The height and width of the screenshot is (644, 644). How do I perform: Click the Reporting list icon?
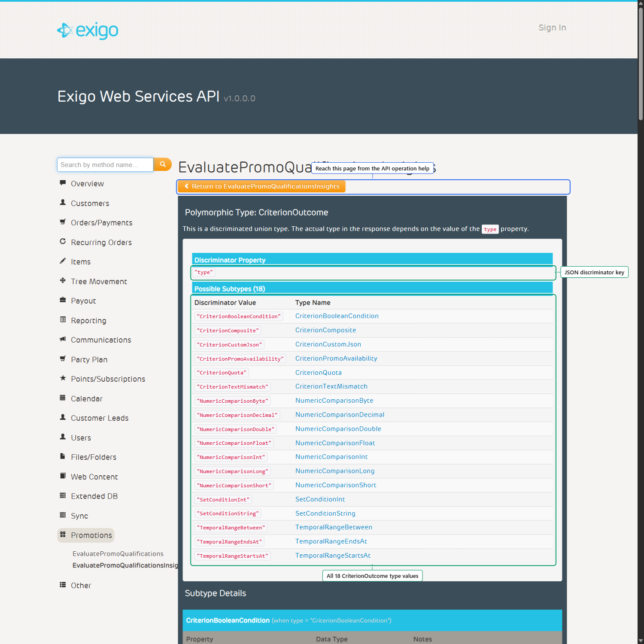pos(63,319)
